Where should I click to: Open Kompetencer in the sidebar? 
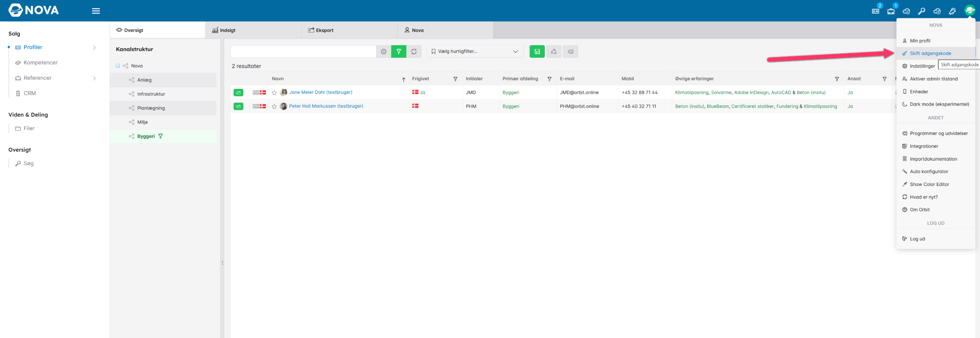41,63
